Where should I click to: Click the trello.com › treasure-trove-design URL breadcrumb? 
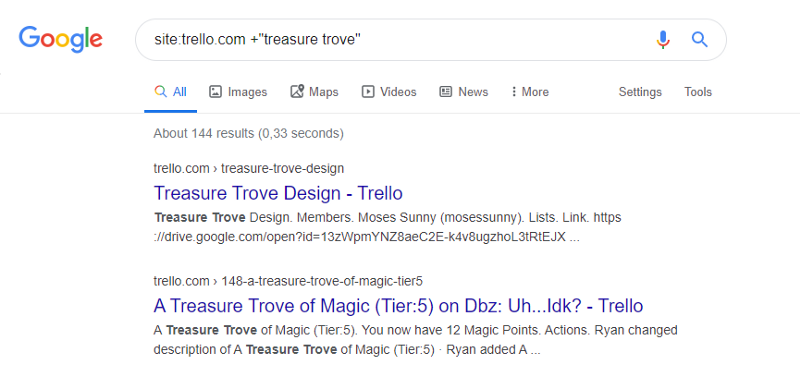248,168
